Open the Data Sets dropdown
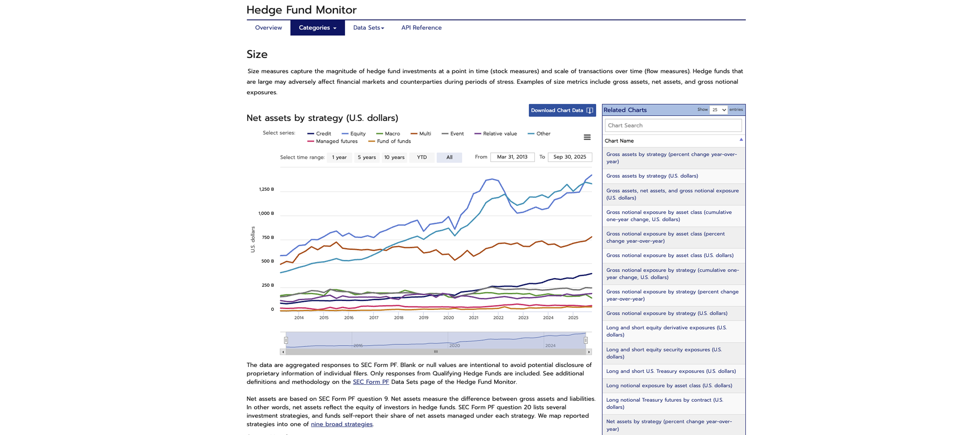Image resolution: width=980 pixels, height=435 pixels. pos(368,27)
